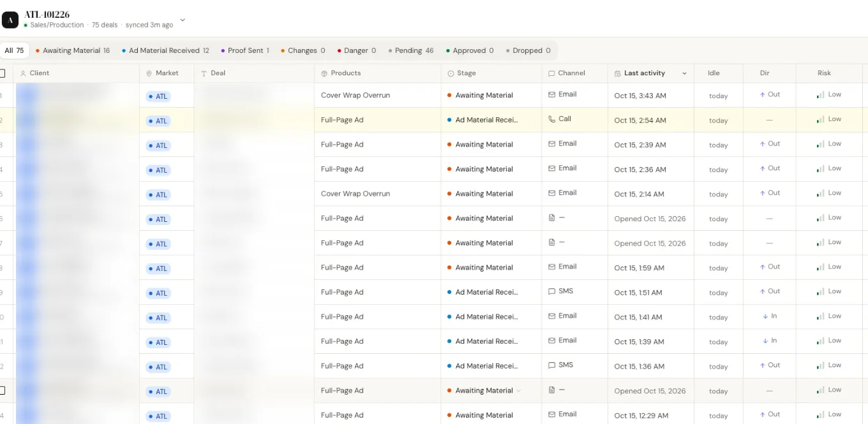Click the Products column header label

(346, 73)
